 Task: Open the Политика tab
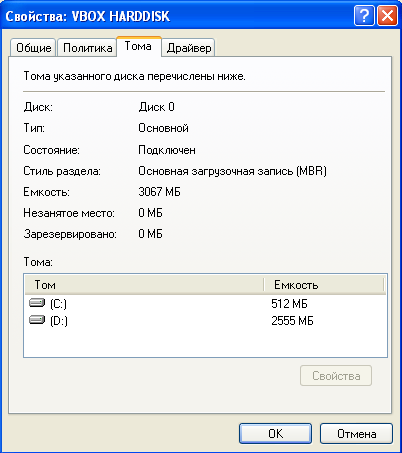point(87,48)
